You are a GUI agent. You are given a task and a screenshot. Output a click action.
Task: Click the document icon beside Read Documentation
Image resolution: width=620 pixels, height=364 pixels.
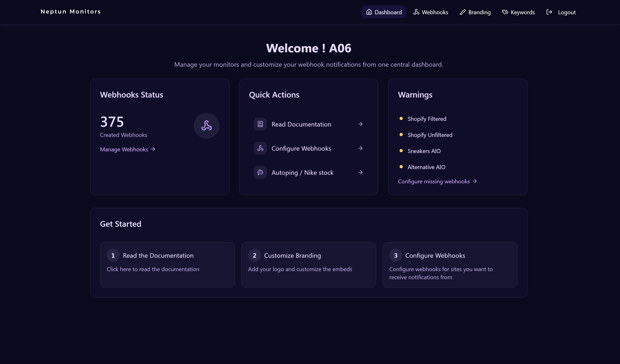(x=260, y=124)
